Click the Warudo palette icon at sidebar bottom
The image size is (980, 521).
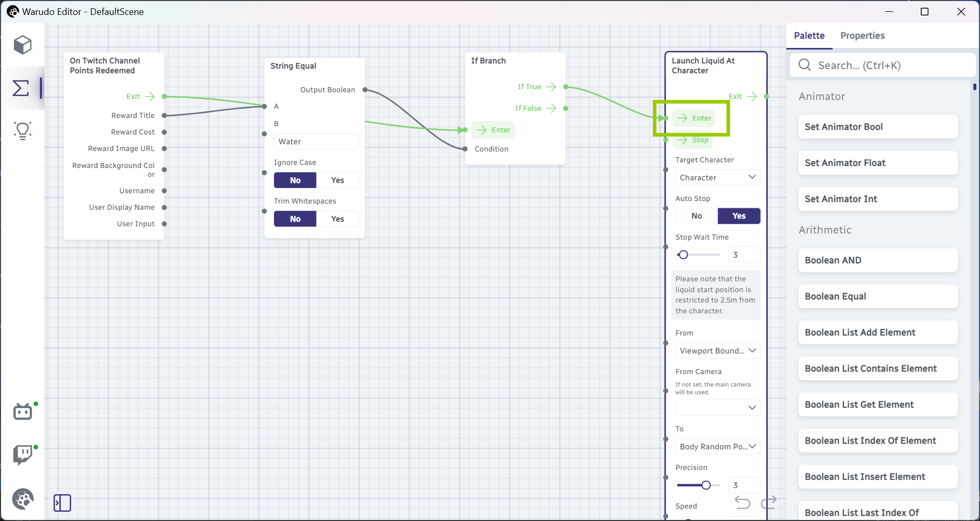[23, 499]
